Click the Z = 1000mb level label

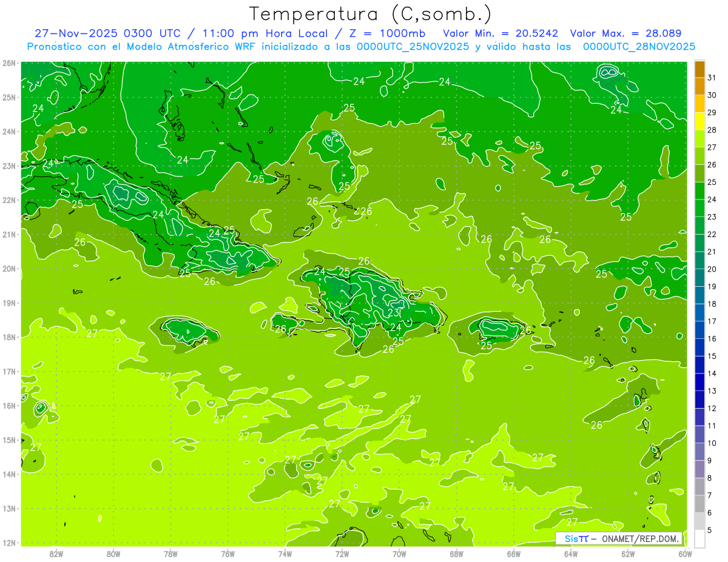click(x=385, y=33)
